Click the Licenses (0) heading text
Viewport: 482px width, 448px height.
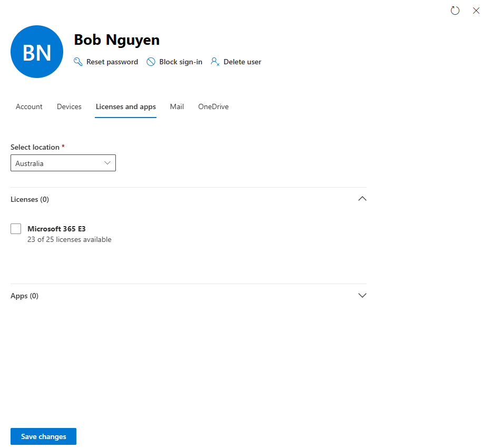pyautogui.click(x=30, y=199)
